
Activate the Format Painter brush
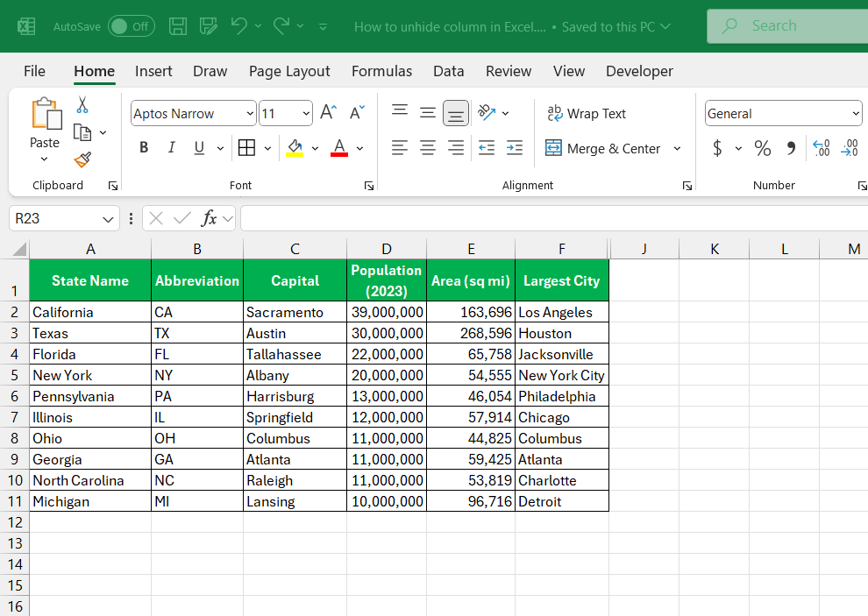pyautogui.click(x=82, y=159)
